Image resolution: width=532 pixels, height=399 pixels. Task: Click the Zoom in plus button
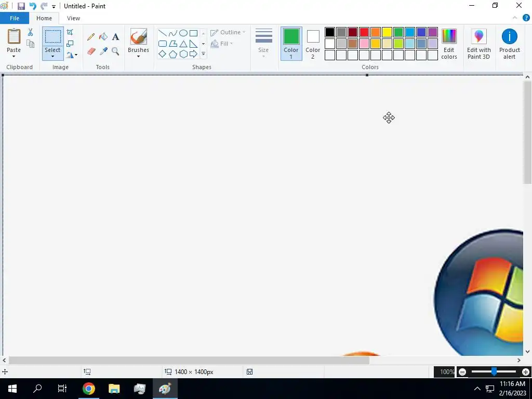[526, 372]
